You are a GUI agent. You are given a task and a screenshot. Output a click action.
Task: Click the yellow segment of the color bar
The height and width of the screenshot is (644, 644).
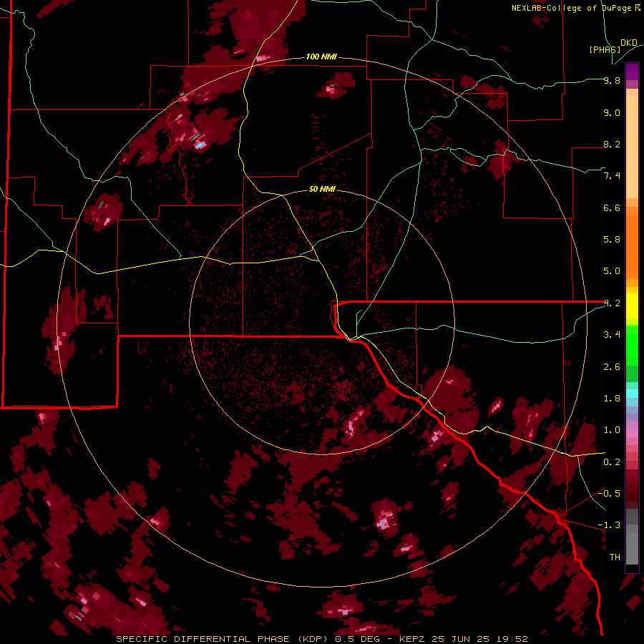point(632,306)
